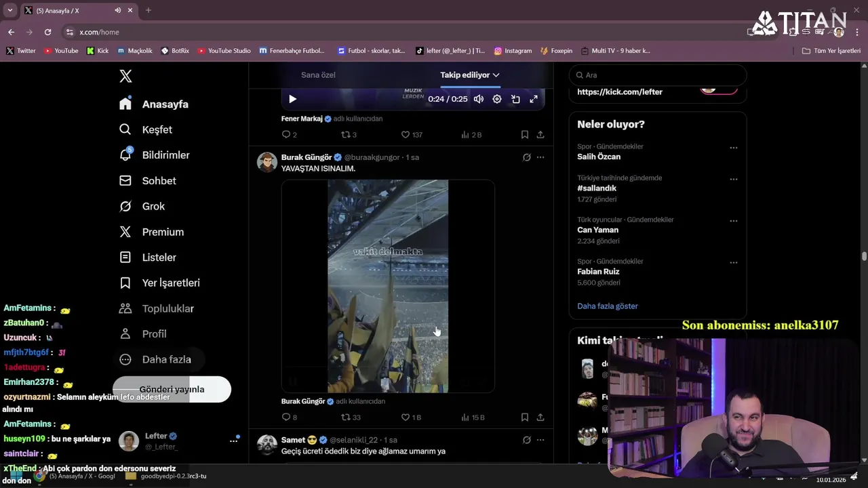Viewport: 868px width, 488px height.
Task: Open more options on Burak Güngör post
Action: (x=540, y=157)
